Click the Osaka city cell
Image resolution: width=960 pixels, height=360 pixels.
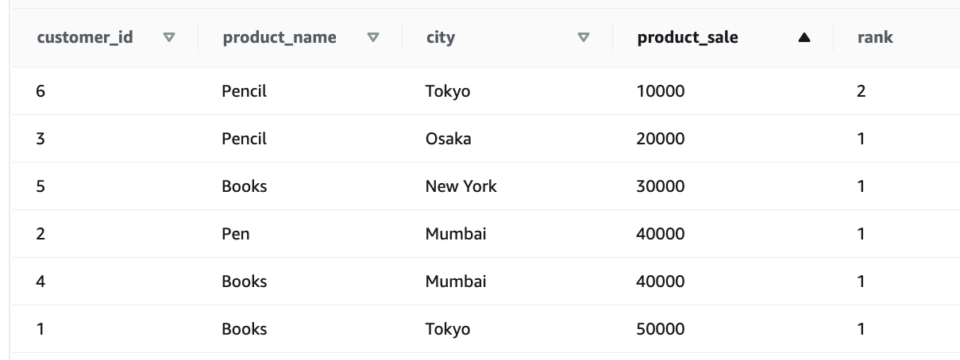click(x=448, y=139)
